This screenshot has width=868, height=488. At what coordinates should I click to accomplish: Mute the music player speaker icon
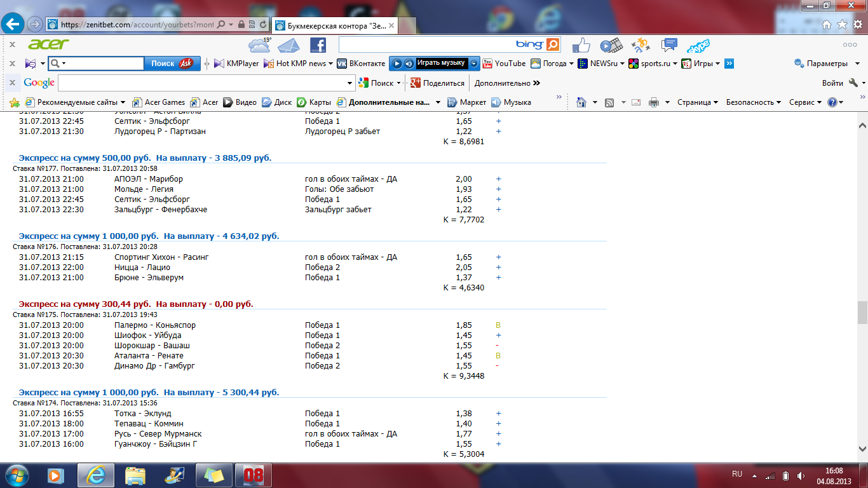click(x=409, y=64)
